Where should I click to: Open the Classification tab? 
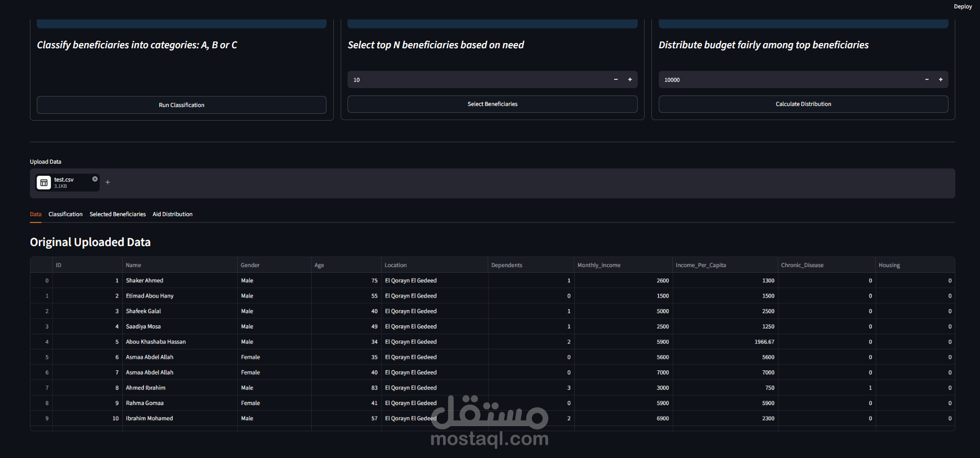click(66, 214)
